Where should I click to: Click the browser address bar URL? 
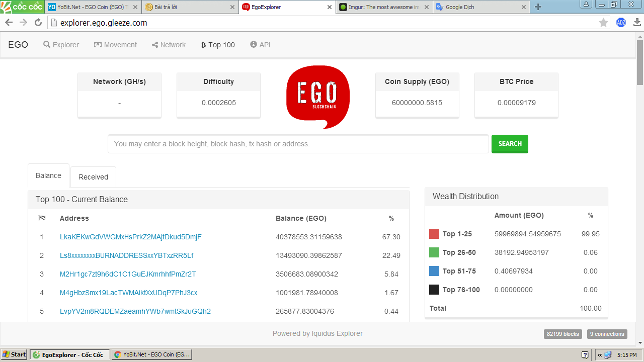click(104, 23)
